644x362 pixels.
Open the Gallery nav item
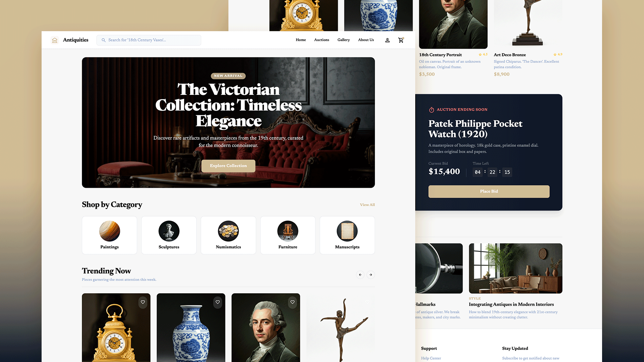(343, 40)
